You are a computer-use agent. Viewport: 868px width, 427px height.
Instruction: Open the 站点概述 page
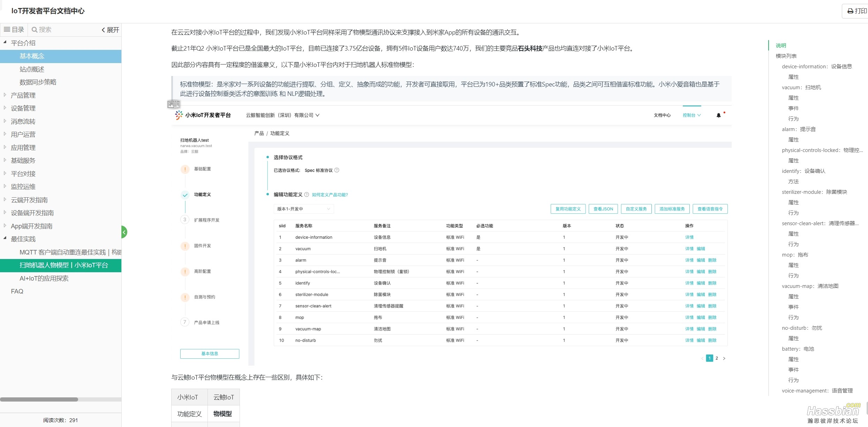click(32, 69)
